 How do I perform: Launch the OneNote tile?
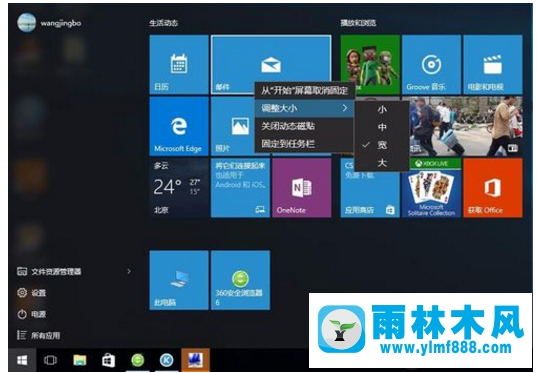click(x=302, y=188)
